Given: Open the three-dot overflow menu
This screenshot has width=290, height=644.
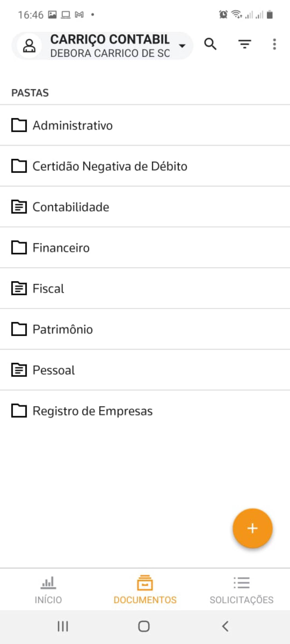Looking at the screenshot, I should tap(275, 44).
